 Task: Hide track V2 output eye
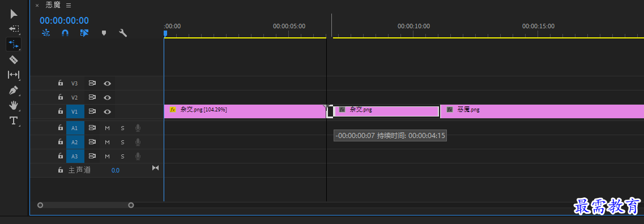(x=107, y=97)
